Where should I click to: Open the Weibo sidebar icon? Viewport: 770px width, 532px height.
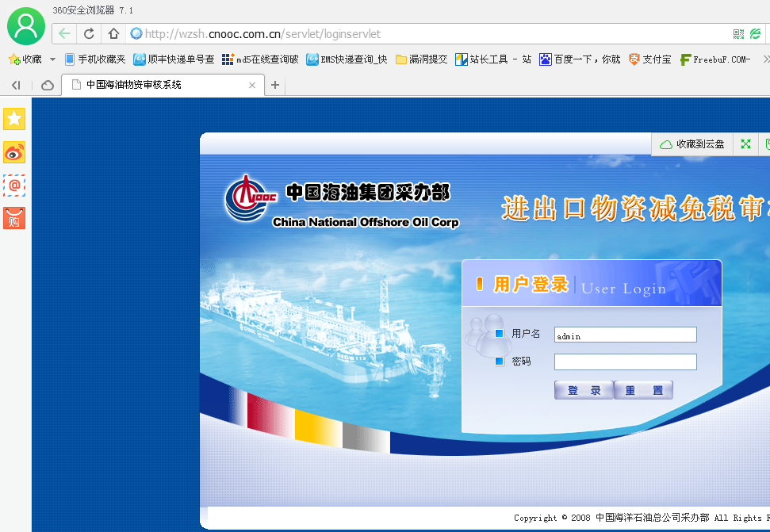tap(14, 153)
